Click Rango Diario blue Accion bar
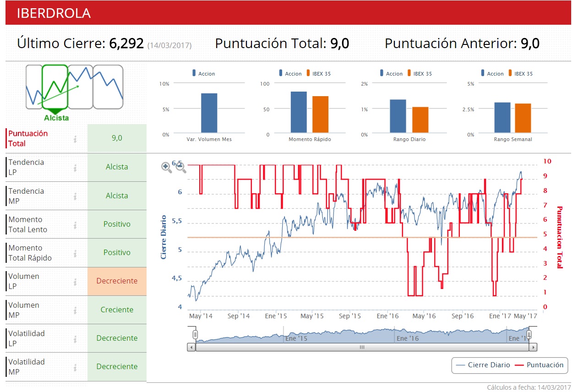This screenshot has height=392, width=573. click(398, 117)
